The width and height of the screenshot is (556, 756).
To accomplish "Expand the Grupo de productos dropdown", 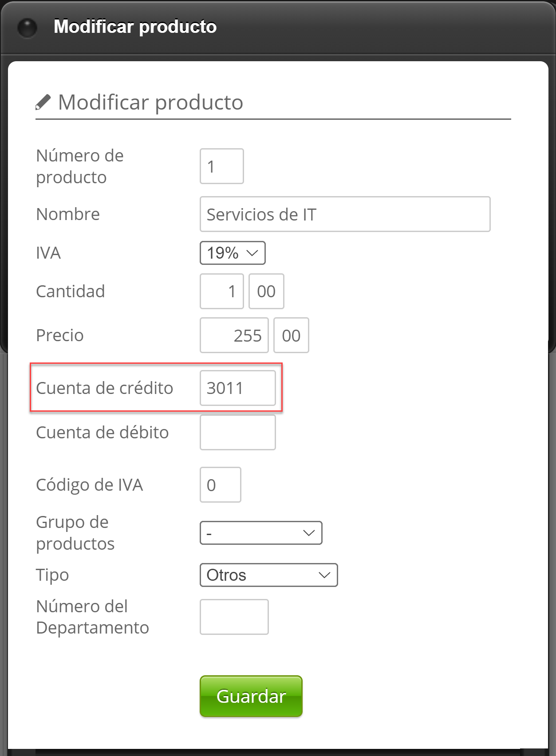I will coord(261,533).
